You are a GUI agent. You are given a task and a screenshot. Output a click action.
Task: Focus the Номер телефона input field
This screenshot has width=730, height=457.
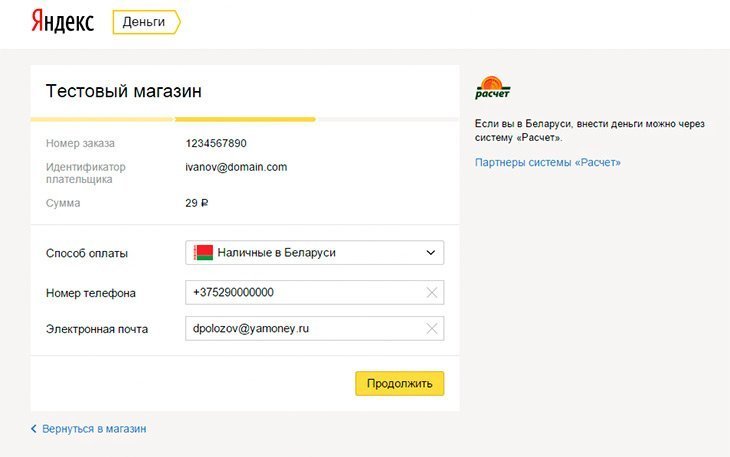314,292
